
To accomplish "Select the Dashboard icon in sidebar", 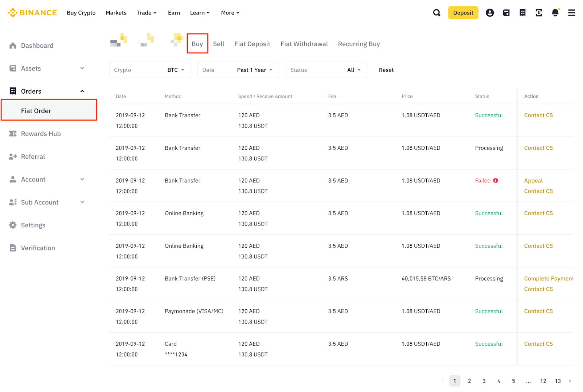I will 13,45.
